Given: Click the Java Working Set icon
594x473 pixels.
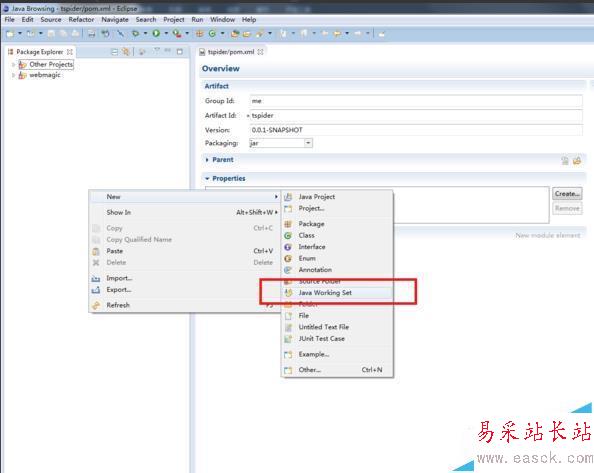Looking at the screenshot, I should [x=288, y=293].
